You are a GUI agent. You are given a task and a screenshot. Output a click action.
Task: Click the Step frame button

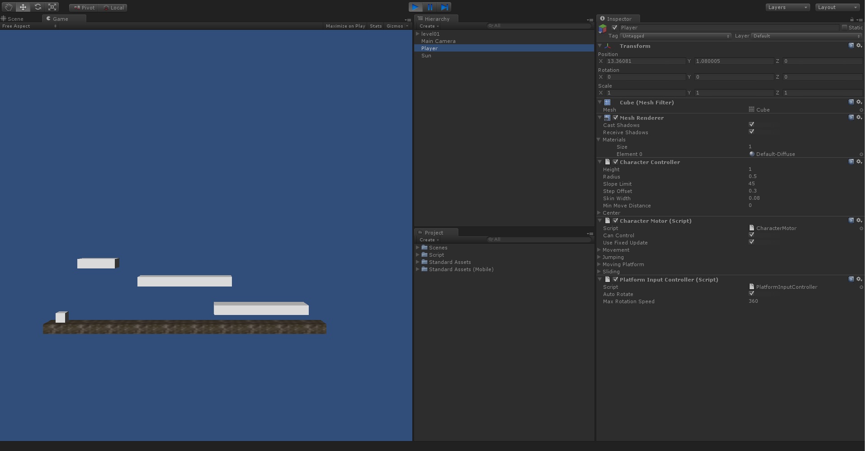[x=444, y=7]
